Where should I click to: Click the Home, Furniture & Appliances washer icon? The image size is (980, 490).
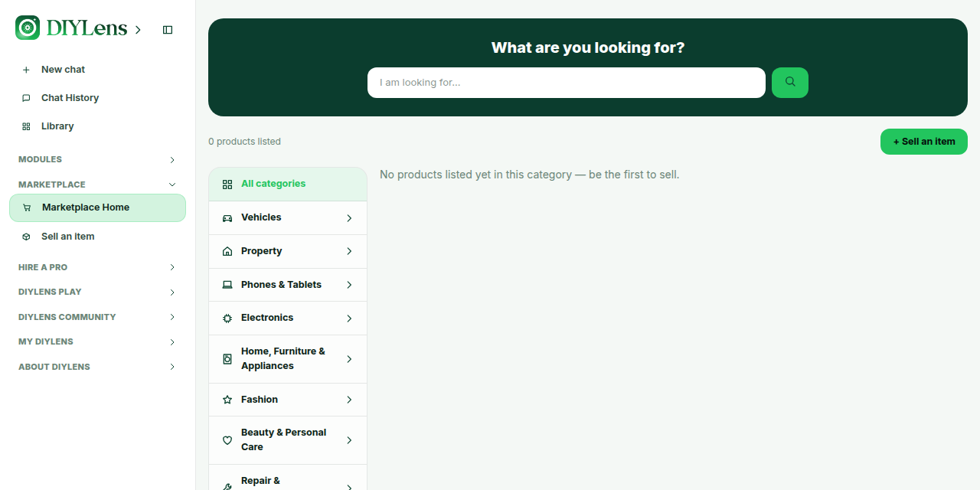pyautogui.click(x=227, y=359)
